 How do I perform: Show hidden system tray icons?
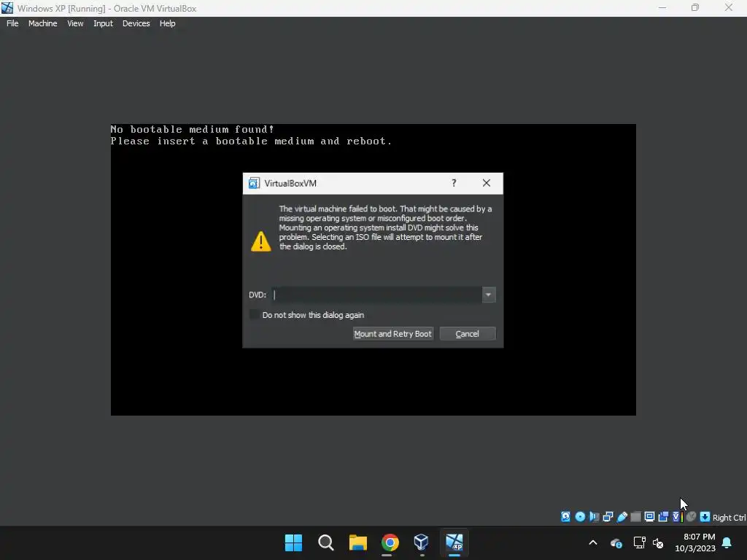(x=593, y=542)
